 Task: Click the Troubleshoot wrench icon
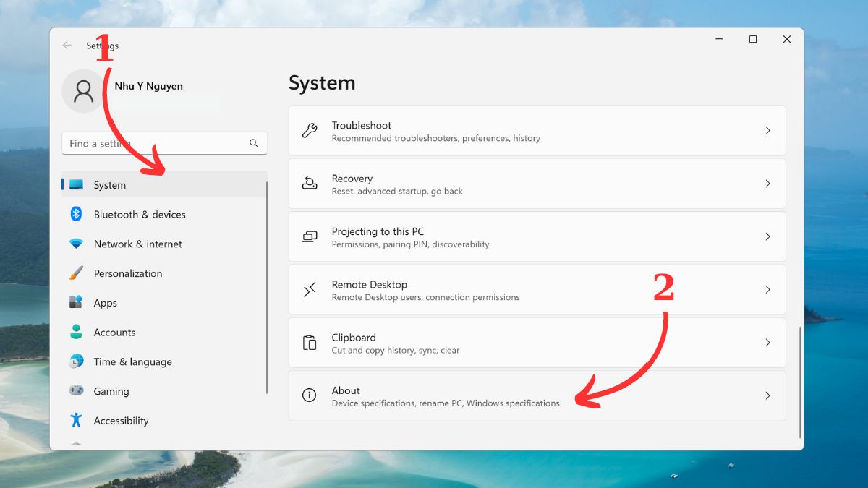(310, 131)
